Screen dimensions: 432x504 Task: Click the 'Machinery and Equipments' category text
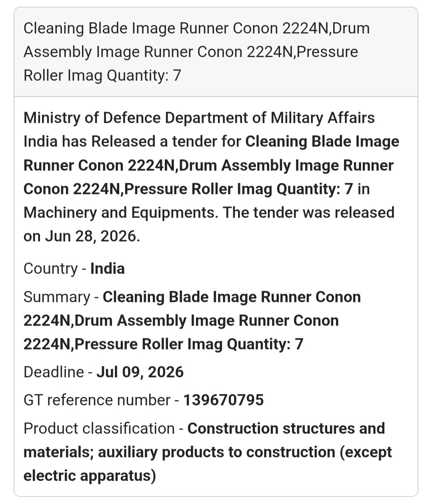[121, 212]
